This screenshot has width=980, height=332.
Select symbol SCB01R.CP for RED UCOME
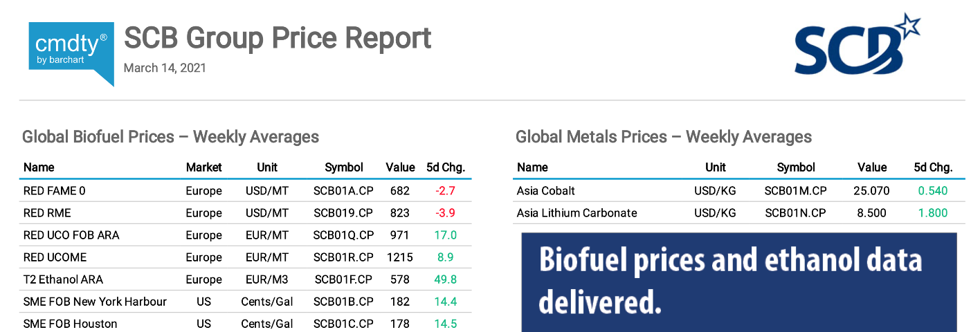[x=343, y=257]
